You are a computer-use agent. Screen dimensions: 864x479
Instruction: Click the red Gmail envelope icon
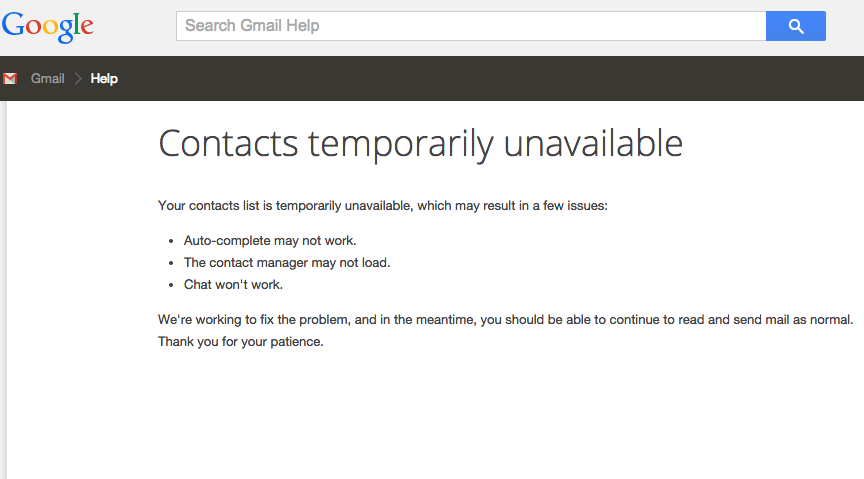[x=10, y=78]
